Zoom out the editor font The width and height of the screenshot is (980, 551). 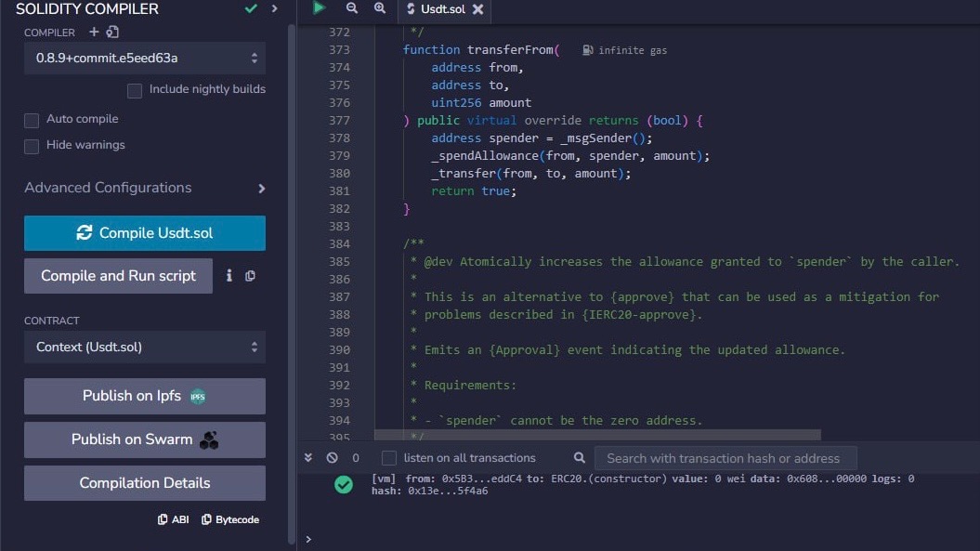pyautogui.click(x=352, y=8)
